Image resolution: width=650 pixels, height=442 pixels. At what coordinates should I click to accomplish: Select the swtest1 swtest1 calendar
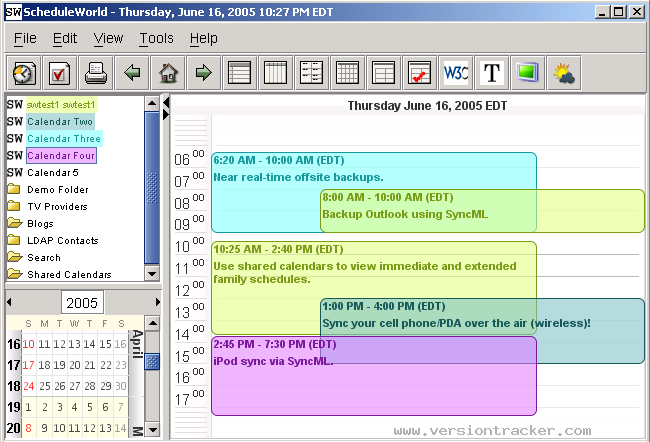61,104
